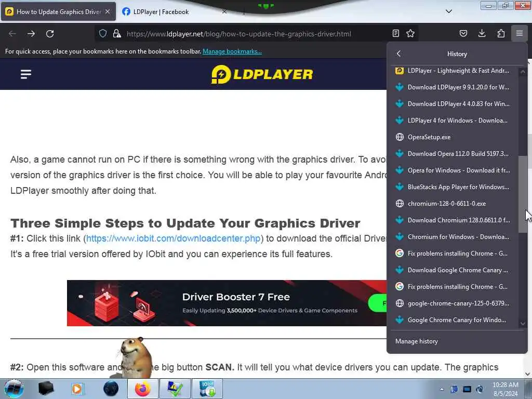Click history panel scroll up arrow
The image size is (532, 399).
tap(523, 72)
